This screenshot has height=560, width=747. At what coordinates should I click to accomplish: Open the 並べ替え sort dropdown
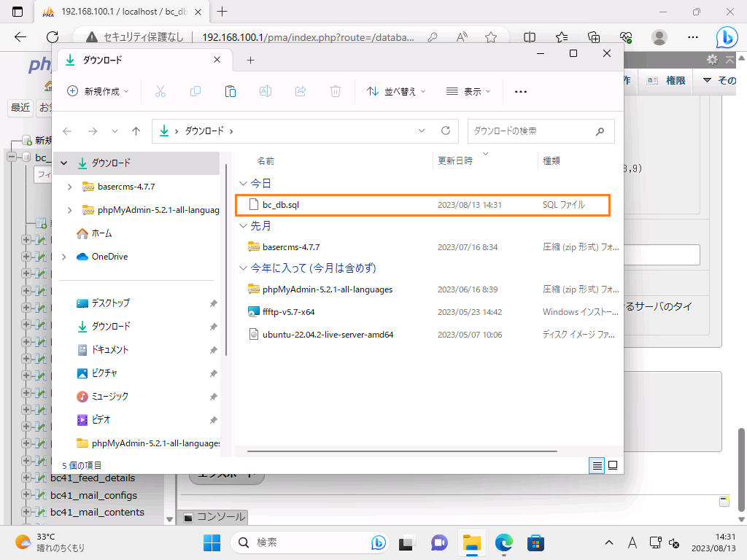(x=395, y=91)
